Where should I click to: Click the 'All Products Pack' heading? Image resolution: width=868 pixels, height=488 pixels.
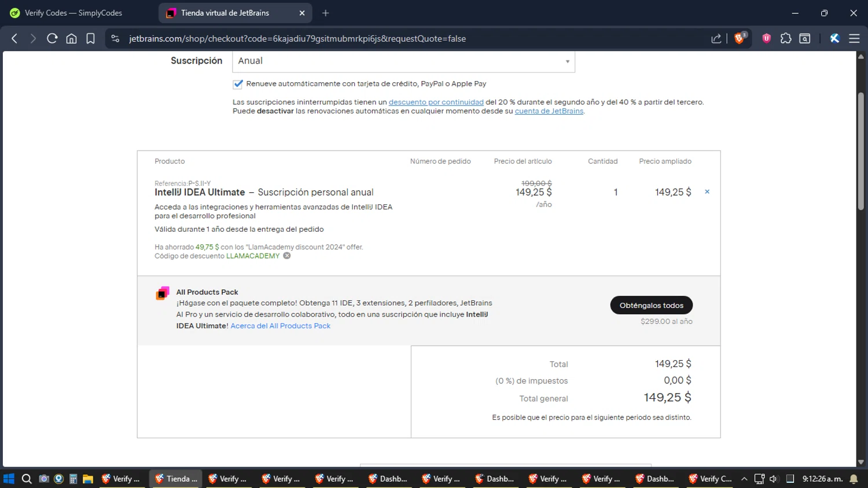[x=207, y=292]
